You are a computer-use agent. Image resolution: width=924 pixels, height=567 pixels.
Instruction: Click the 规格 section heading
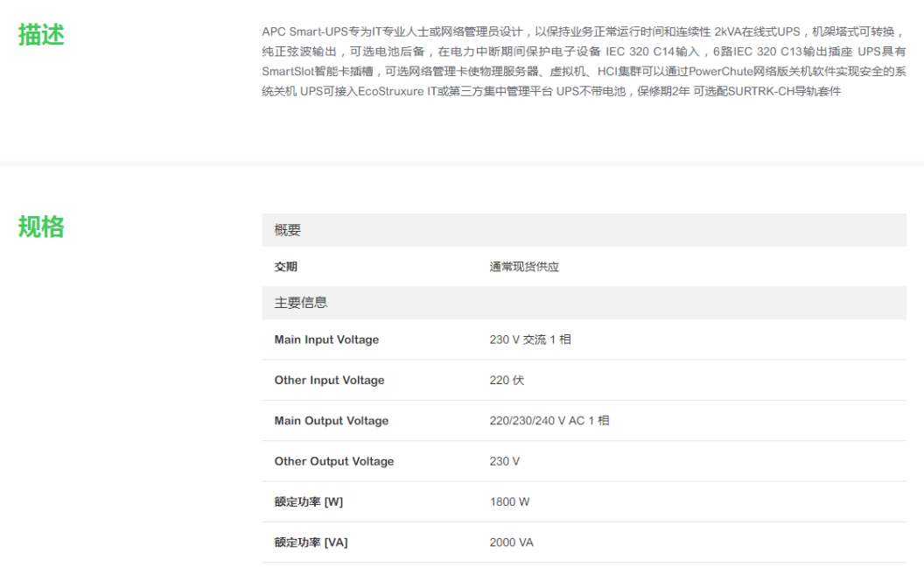(x=41, y=227)
